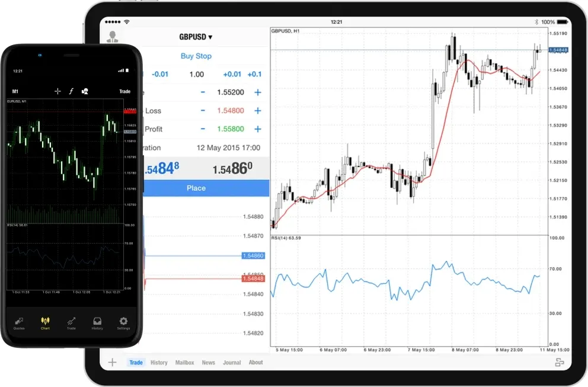The height and width of the screenshot is (387, 588).
Task: Open History inbox icon on phone
Action: point(97,322)
